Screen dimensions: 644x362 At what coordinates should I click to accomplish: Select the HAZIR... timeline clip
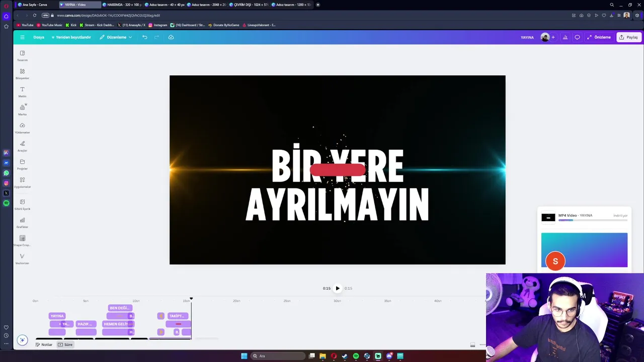[86, 324]
